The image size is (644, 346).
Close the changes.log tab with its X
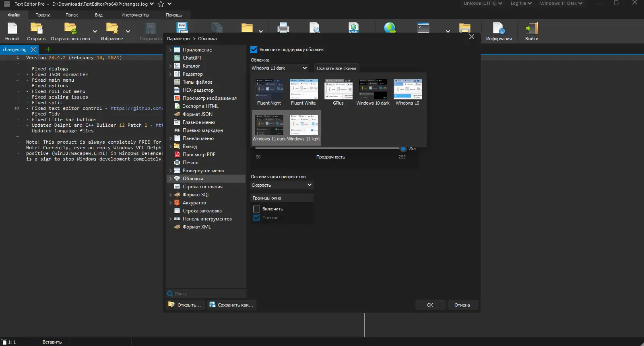pos(33,49)
